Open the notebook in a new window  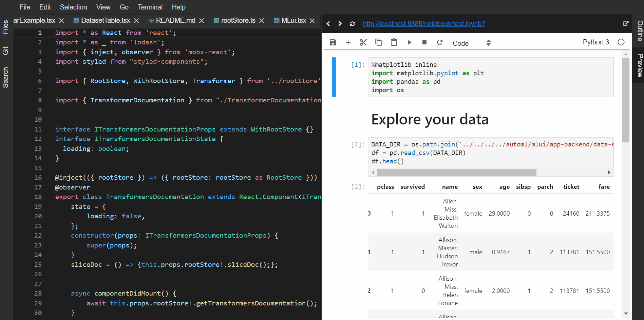click(x=626, y=23)
